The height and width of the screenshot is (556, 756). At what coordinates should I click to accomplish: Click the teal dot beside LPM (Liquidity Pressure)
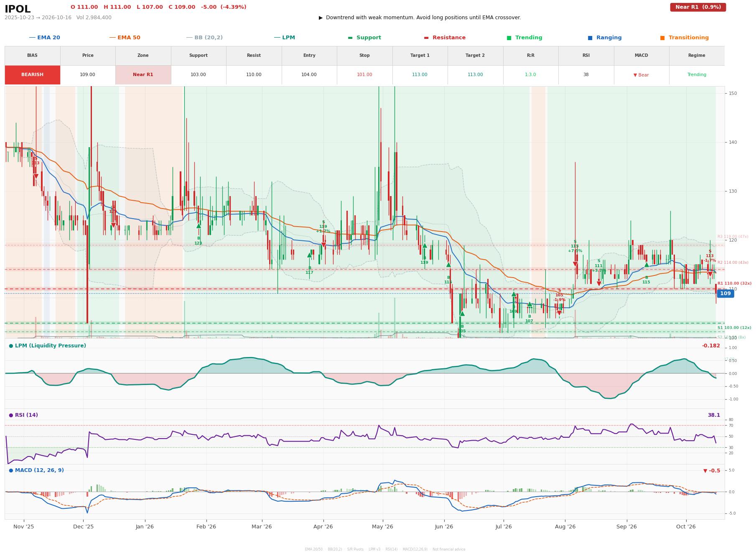point(11,346)
